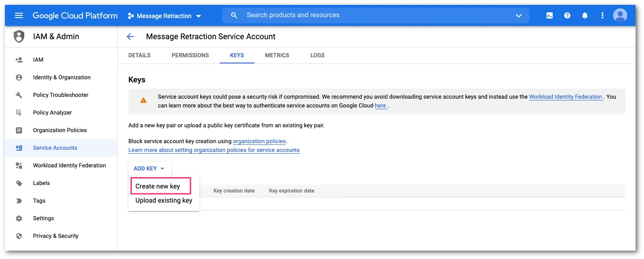Viewport: 644px width, 259px height.
Task: Activate Cloud Shell terminal icon
Action: pyautogui.click(x=550, y=15)
